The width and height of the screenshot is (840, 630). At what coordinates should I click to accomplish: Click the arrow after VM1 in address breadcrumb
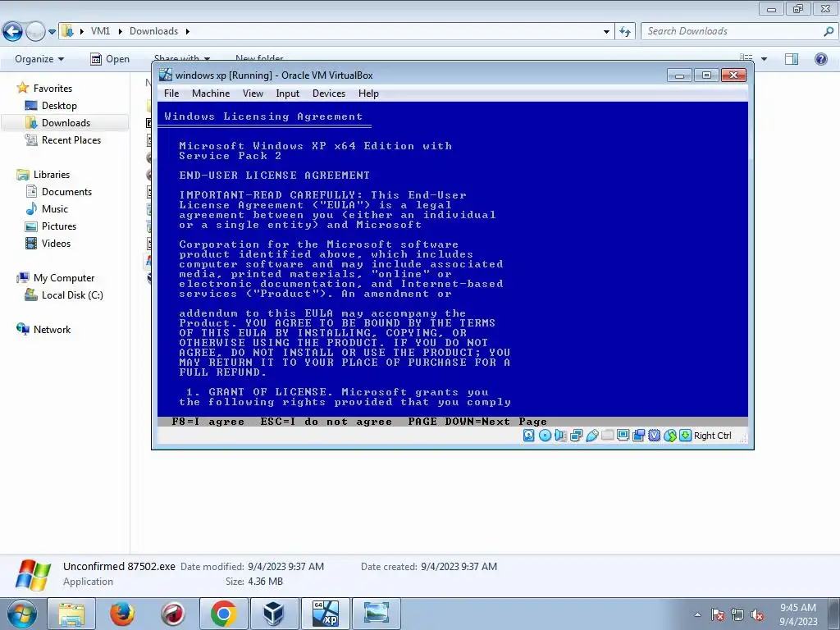(119, 31)
